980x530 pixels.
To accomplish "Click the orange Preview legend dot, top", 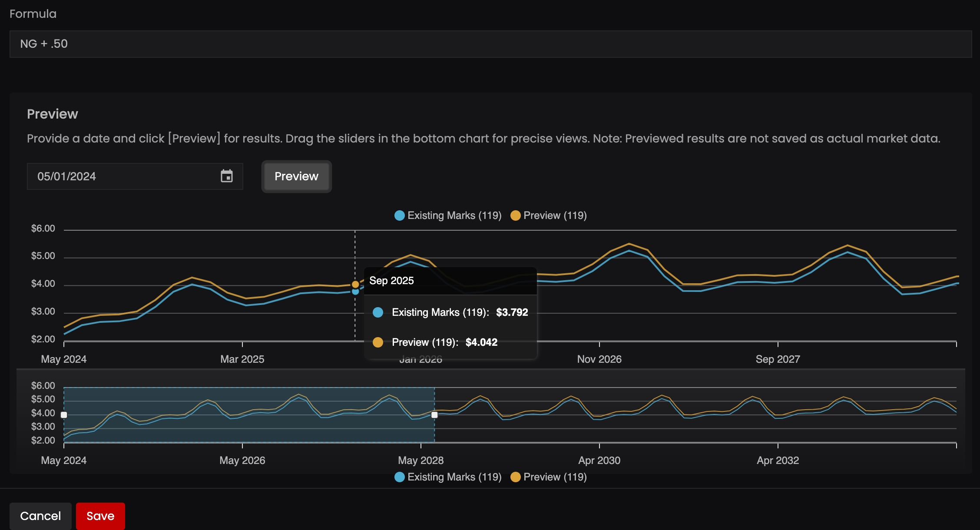I will [x=515, y=215].
